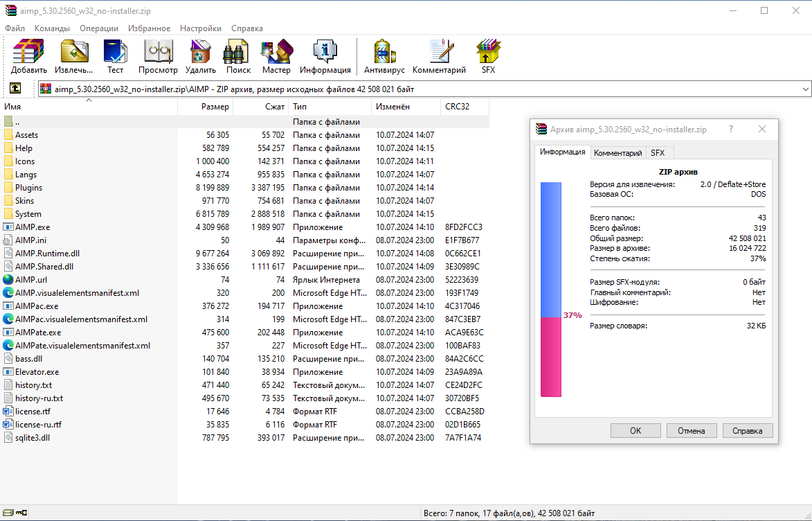Sort files by the Размер column header
The image size is (812, 521).
click(206, 106)
